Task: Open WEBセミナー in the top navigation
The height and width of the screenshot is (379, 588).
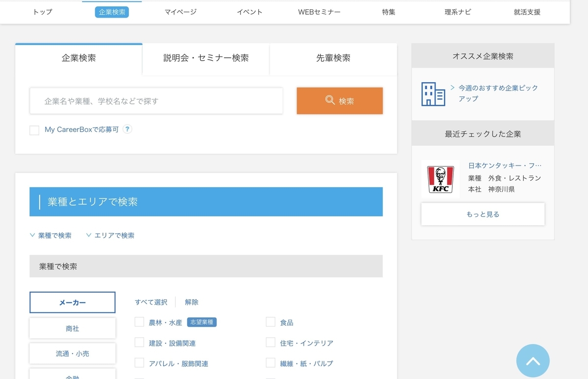Action: coord(319,12)
